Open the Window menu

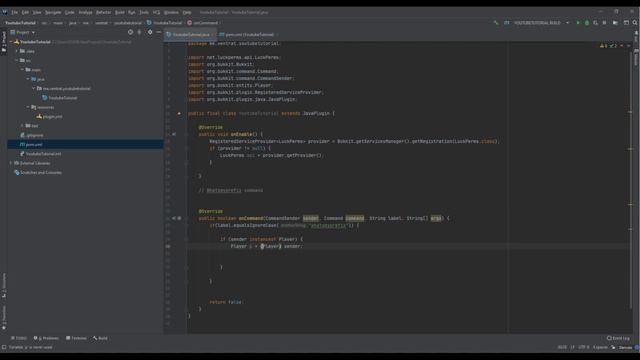pyautogui.click(x=171, y=12)
